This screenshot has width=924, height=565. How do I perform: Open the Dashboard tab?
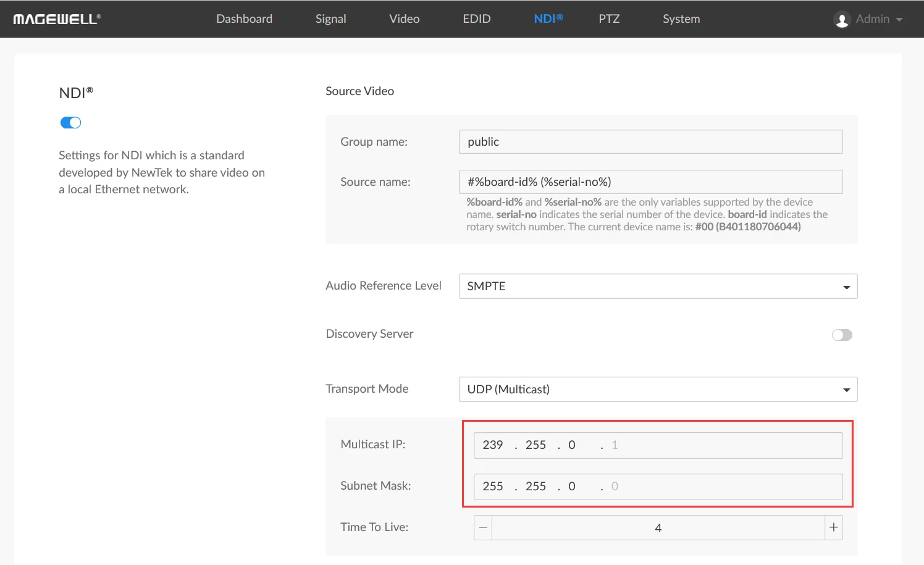click(x=244, y=19)
